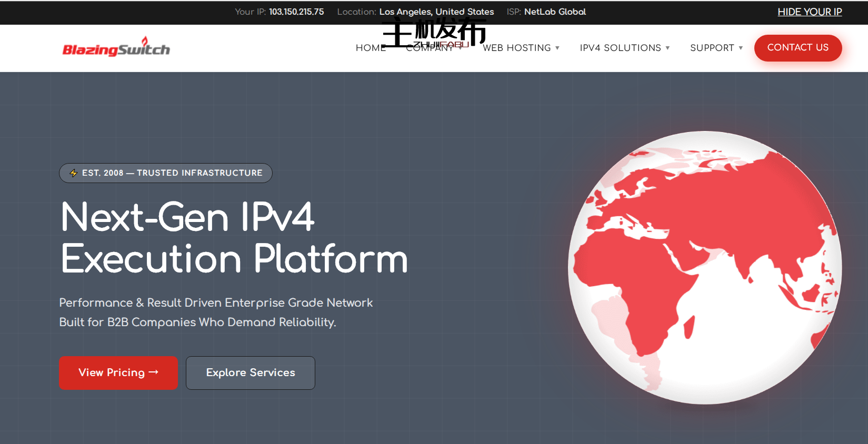Click the NetLab Global ISP name
Viewport: 868px width, 444px height.
coord(555,12)
